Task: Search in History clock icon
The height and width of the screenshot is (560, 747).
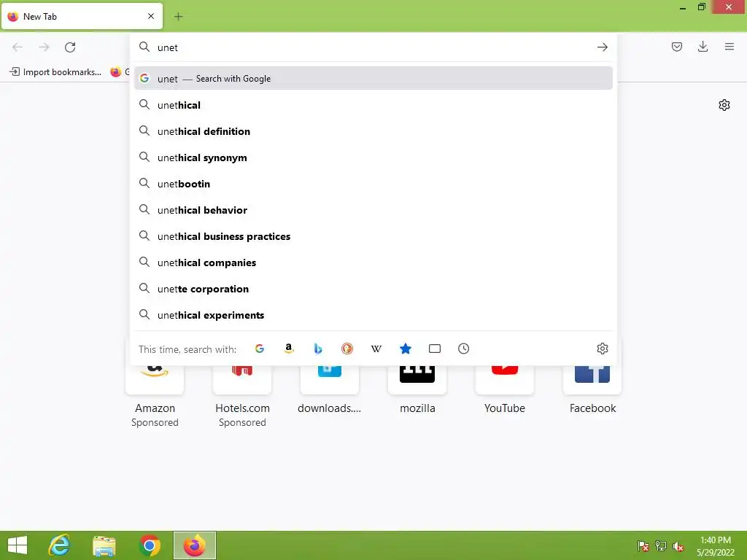Action: 463,349
